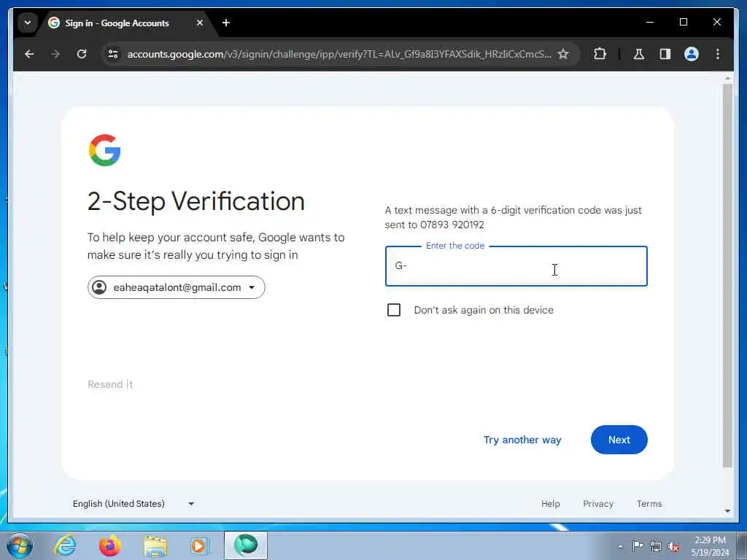Open the Help link

coord(550,504)
